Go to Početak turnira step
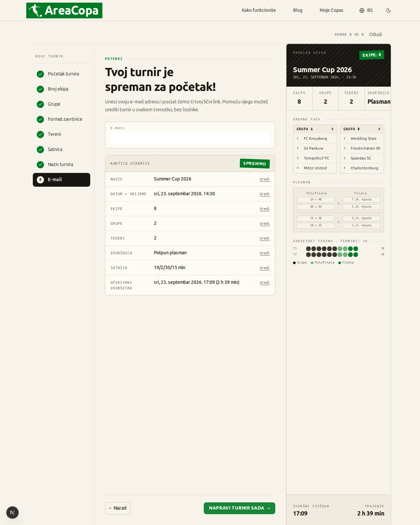This screenshot has height=525, width=420. coord(61,74)
